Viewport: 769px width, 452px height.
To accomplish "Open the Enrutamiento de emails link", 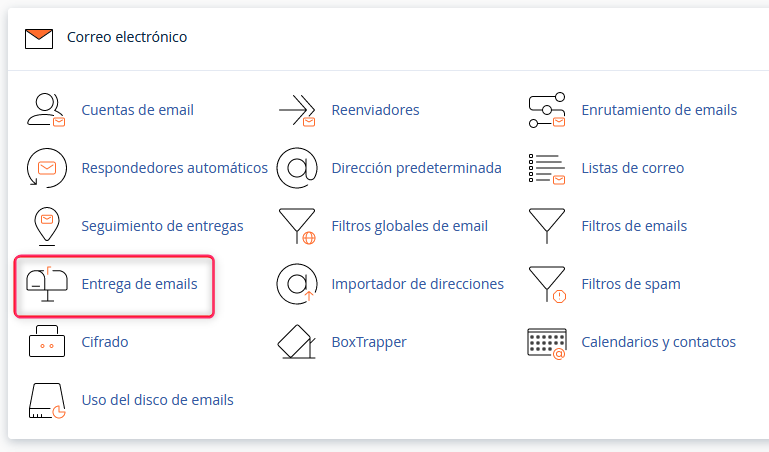I will tap(659, 110).
